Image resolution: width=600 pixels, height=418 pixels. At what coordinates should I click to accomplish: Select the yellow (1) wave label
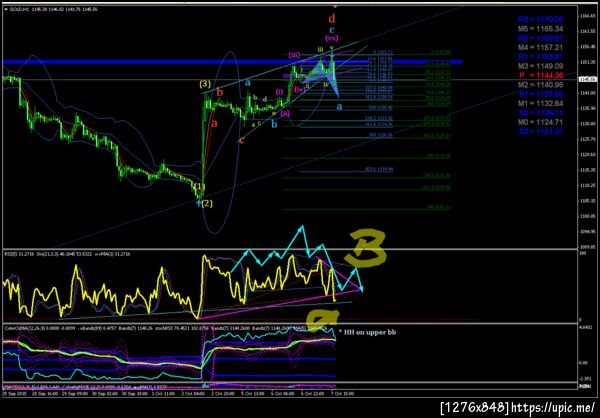[x=197, y=186]
